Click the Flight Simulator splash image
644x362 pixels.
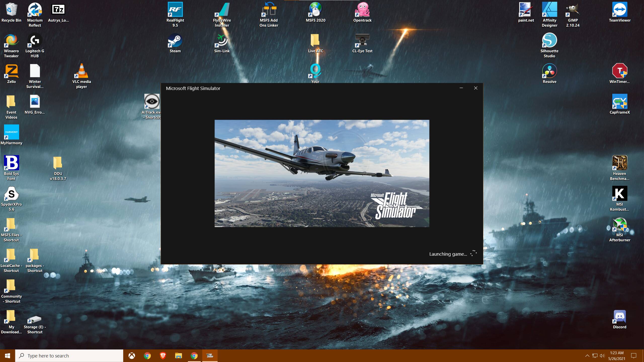click(322, 173)
